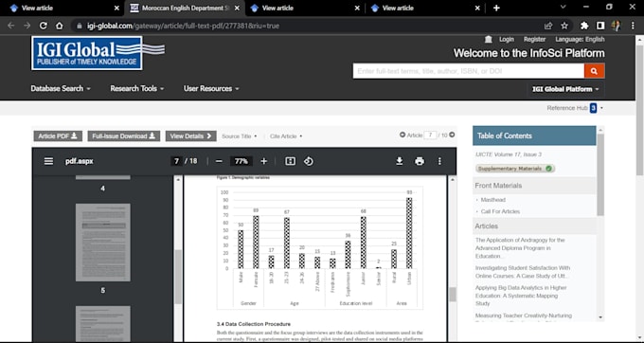This screenshot has width=644, height=343.
Task: Open the PDF sidebar menu icon
Action: click(x=48, y=161)
